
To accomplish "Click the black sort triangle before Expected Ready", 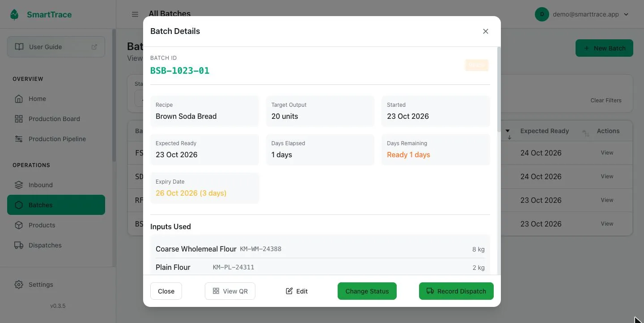I will 508,131.
